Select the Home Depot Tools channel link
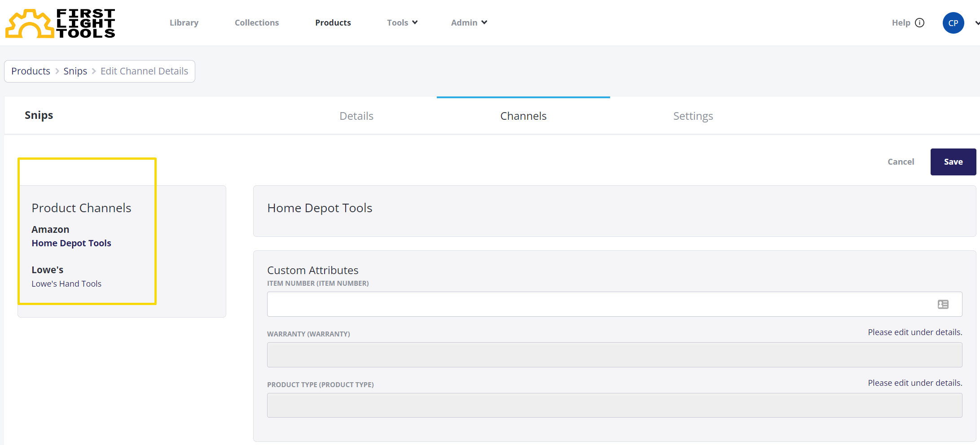This screenshot has height=445, width=980. click(71, 243)
